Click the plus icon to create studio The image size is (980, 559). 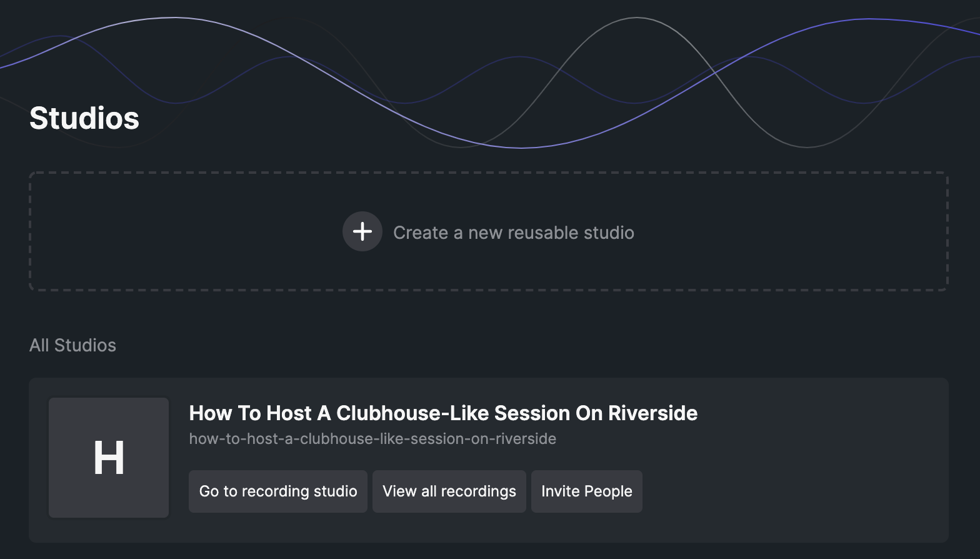362,231
